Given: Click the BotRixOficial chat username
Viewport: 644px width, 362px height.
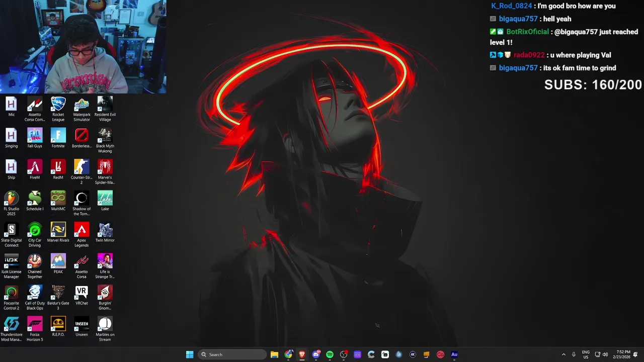Looking at the screenshot, I should [527, 32].
